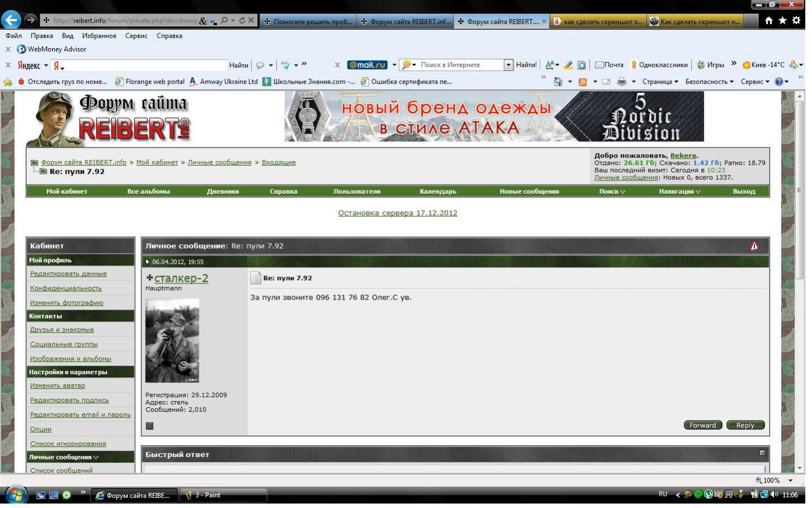Screen dimensions: 812x508
Task: Open the 'Редактировать данные' sidebar link
Action: pos(68,274)
